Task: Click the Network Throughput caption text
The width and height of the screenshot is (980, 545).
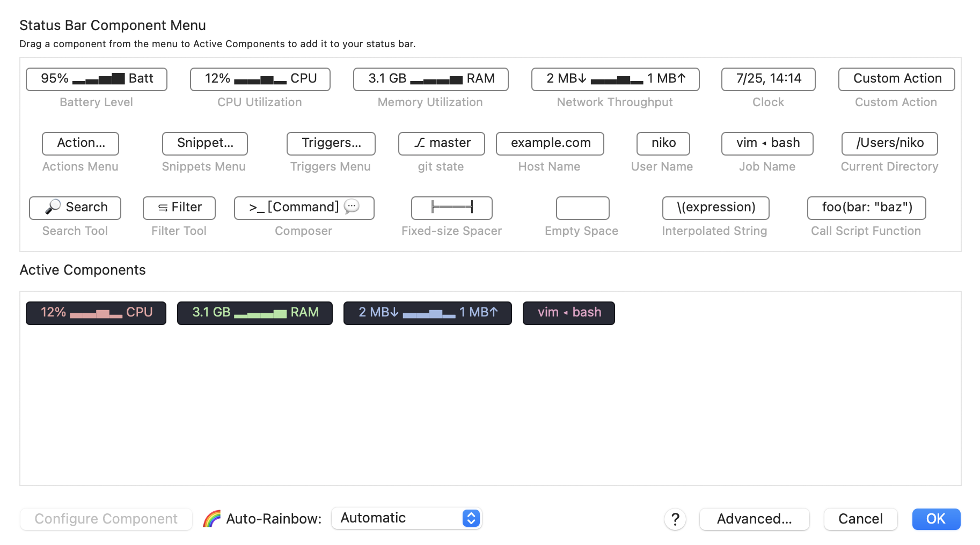Action: coord(615,102)
